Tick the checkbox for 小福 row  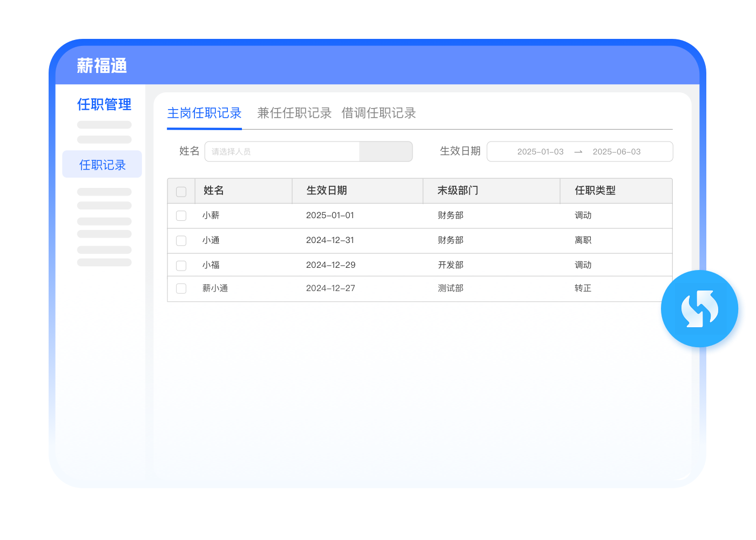coord(181,265)
